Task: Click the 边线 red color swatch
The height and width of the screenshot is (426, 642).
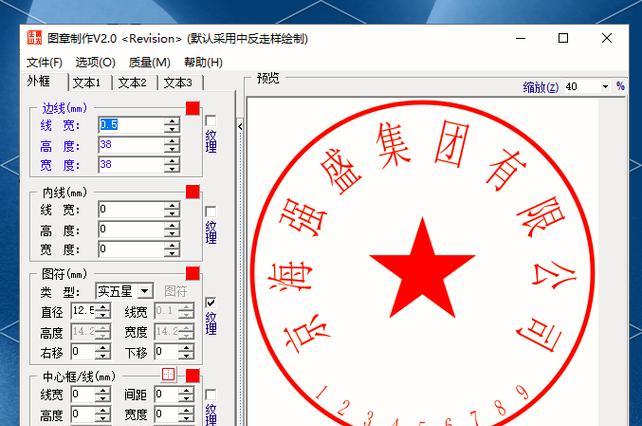Action: click(x=193, y=109)
